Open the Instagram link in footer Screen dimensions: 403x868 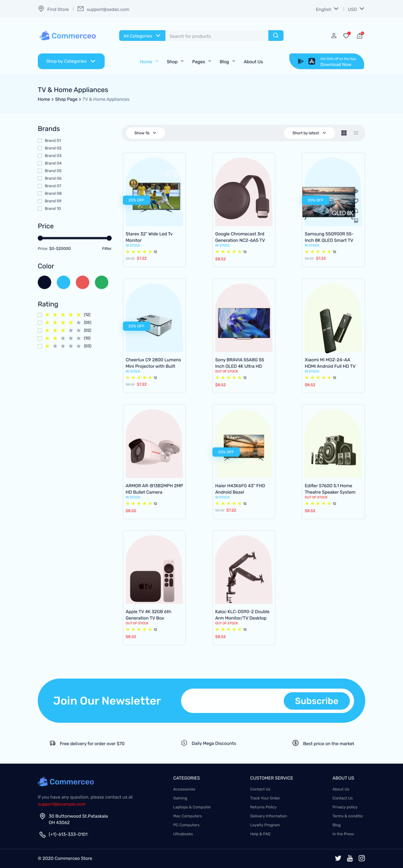362,858
